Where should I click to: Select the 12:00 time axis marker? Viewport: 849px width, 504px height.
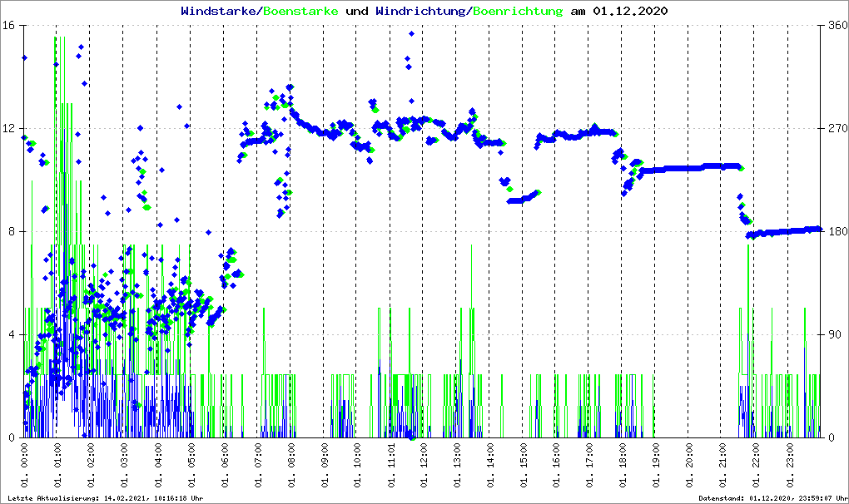pyautogui.click(x=424, y=464)
